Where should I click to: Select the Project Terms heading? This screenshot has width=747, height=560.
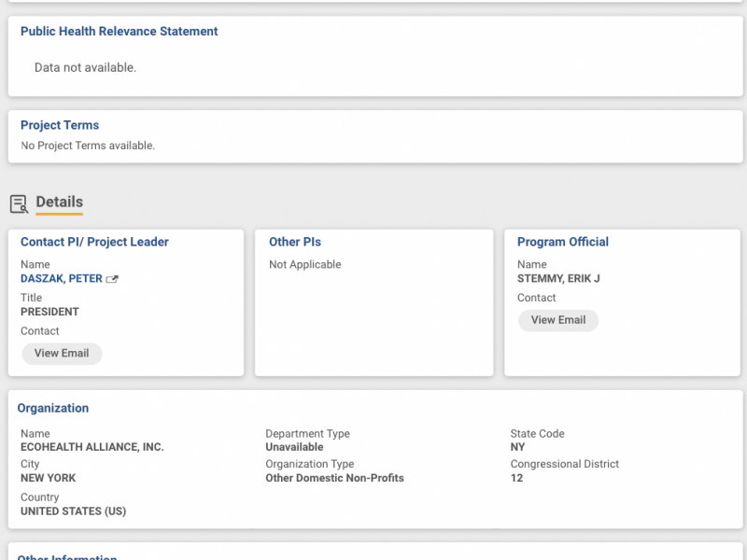60,125
